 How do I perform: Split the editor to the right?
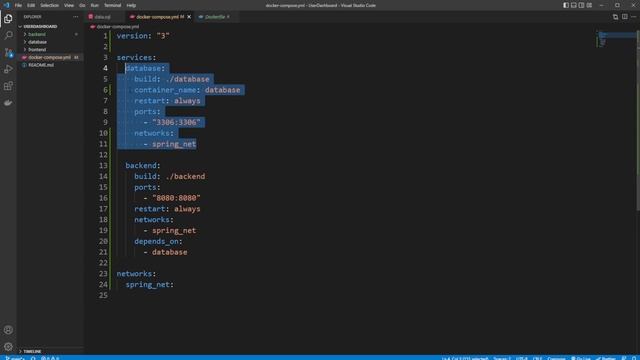click(624, 17)
